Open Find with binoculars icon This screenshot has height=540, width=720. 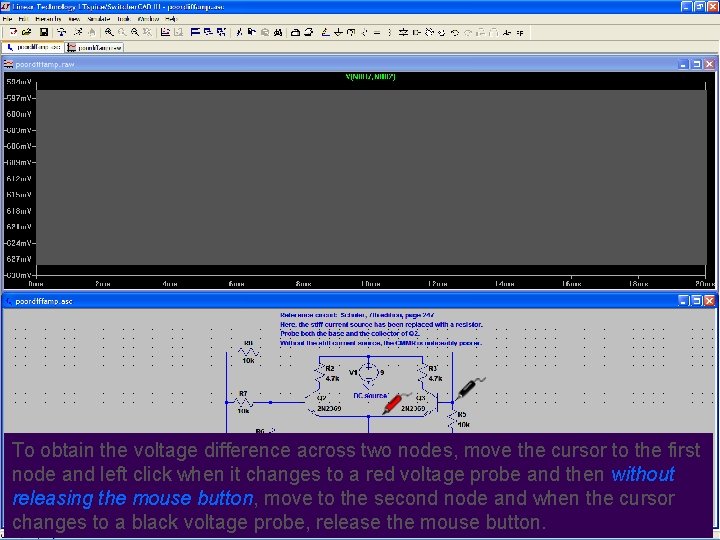[x=278, y=32]
